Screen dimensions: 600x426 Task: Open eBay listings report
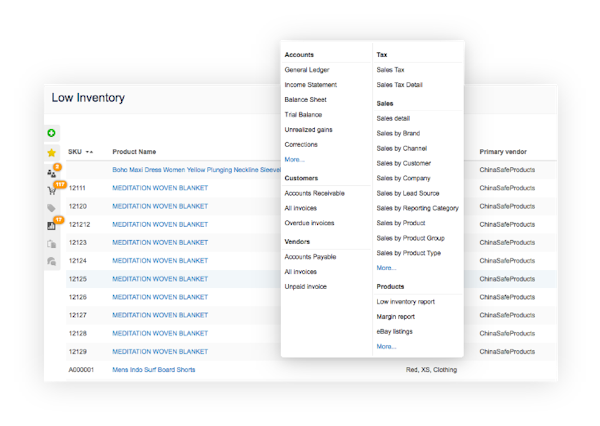tap(394, 331)
